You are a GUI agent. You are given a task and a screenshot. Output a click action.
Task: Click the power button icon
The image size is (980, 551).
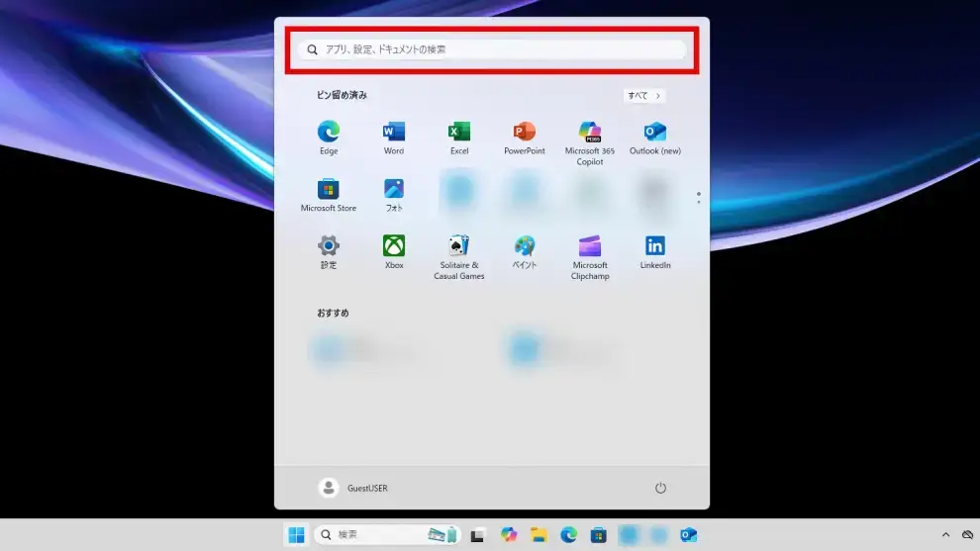[x=660, y=488]
